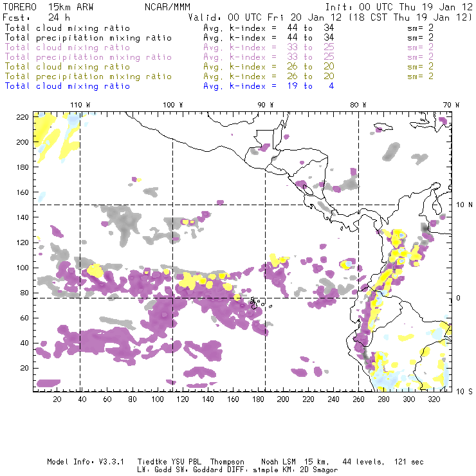The height and width of the screenshot is (476, 476).
Task: Select the 'Tiedtke YSU PBL' footer text
Action: click(169, 462)
